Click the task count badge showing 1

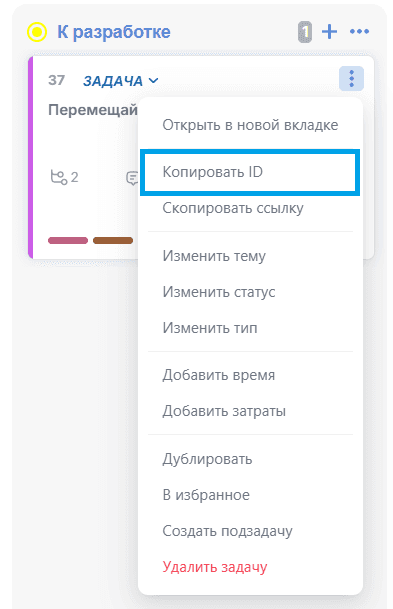click(305, 32)
